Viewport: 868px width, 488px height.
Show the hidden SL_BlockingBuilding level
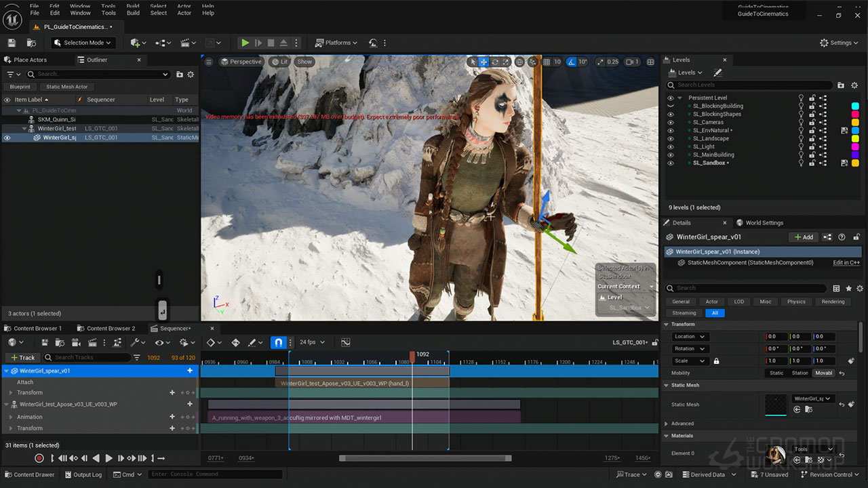(x=671, y=106)
